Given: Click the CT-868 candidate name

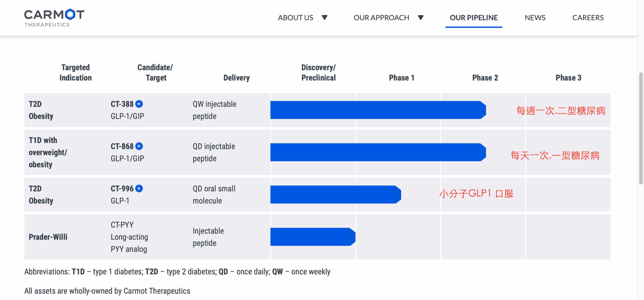Looking at the screenshot, I should coord(122,146).
